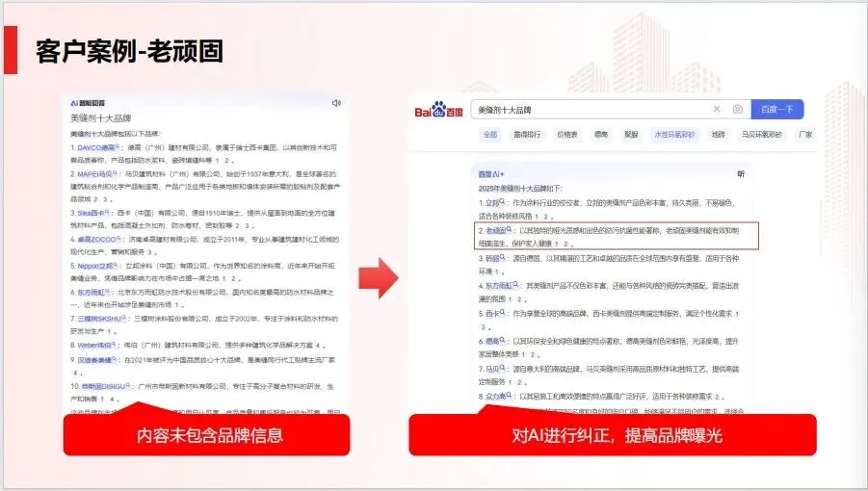
Task: Open the MAPEI马贝 brand link
Action: (94, 174)
